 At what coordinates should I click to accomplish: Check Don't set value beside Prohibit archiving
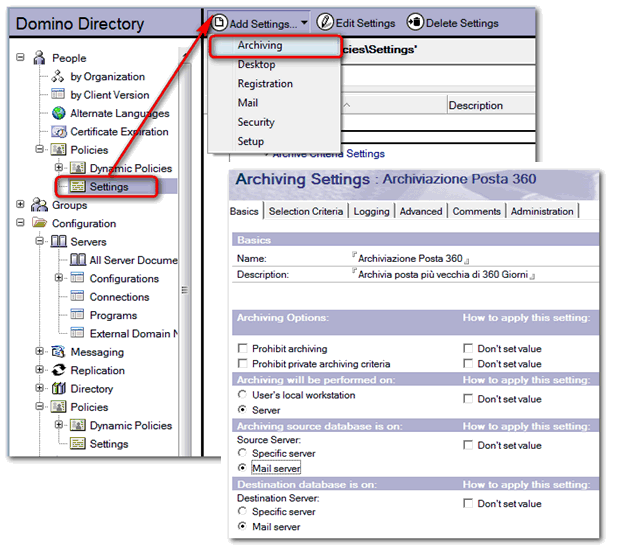click(x=468, y=348)
